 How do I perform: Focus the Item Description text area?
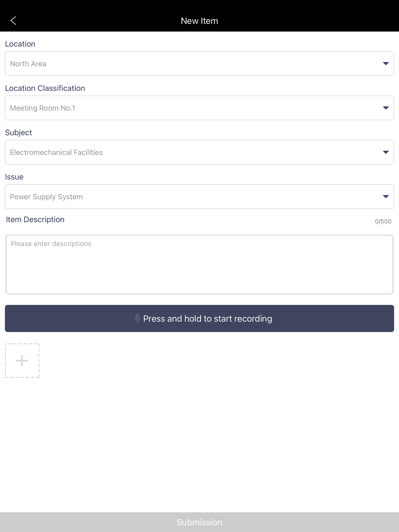199,265
